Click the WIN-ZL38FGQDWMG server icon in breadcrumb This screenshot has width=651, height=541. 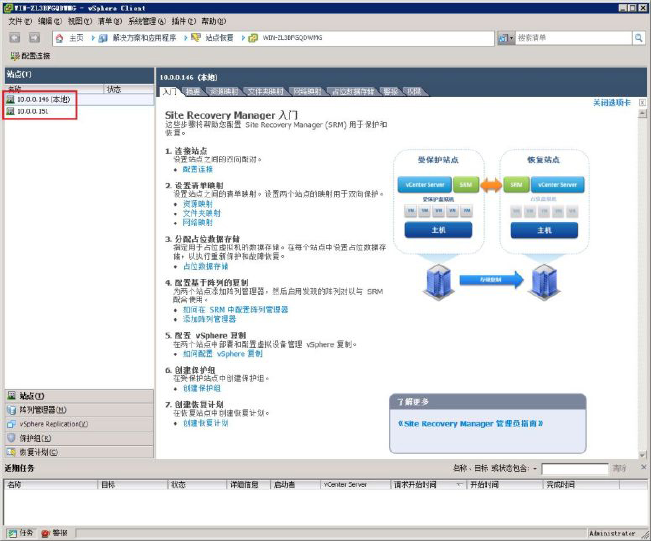(x=253, y=39)
